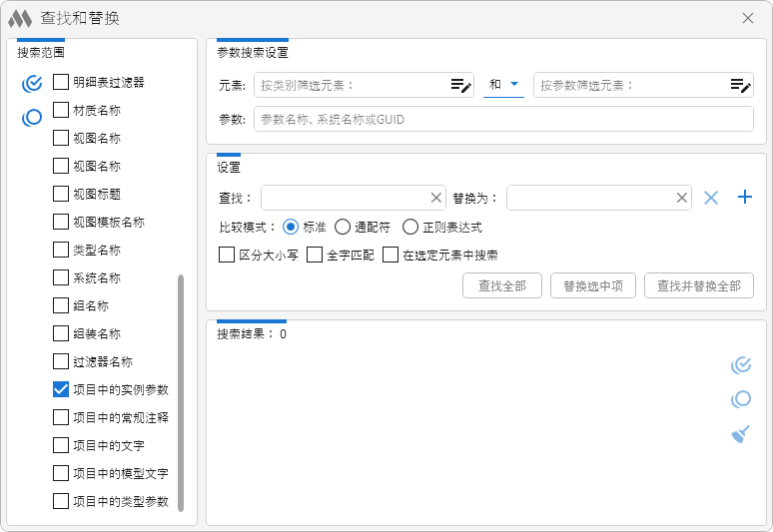Add new find-replace row with plus icon
The height and width of the screenshot is (532, 773).
click(744, 198)
